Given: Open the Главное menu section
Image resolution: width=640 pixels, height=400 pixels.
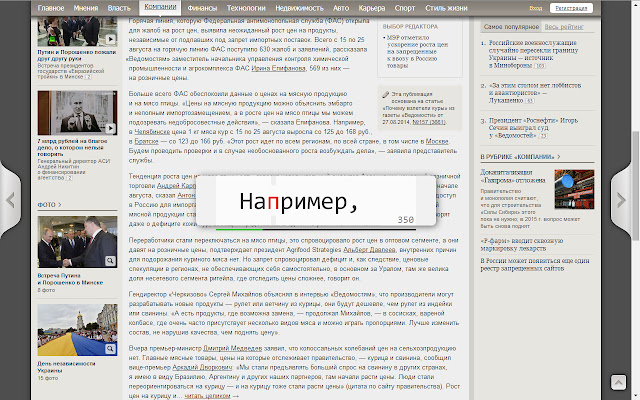Looking at the screenshot, I should 51,8.
